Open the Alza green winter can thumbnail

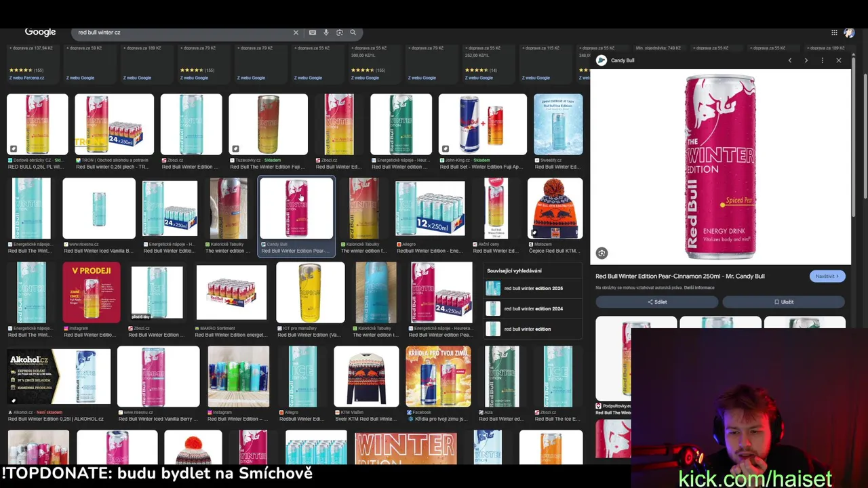[x=502, y=376]
